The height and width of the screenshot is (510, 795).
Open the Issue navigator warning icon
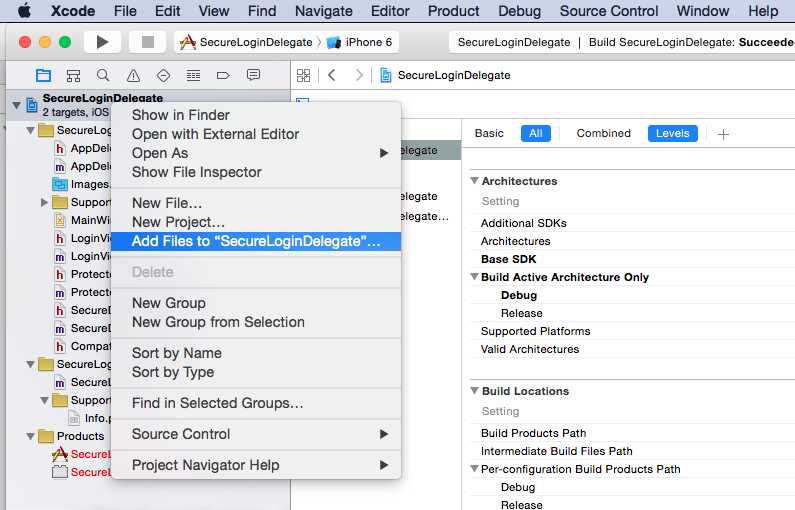click(133, 76)
